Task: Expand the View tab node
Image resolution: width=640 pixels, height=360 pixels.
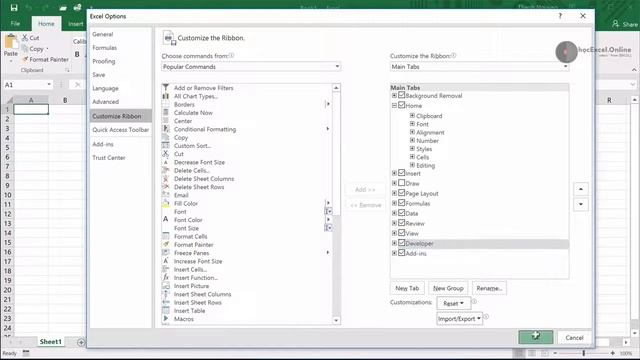Action: [x=394, y=233]
